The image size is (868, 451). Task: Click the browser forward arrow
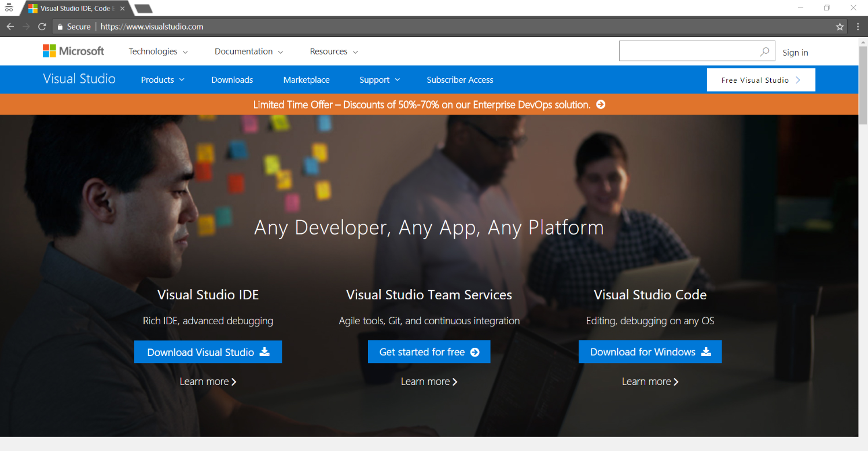pyautogui.click(x=26, y=27)
